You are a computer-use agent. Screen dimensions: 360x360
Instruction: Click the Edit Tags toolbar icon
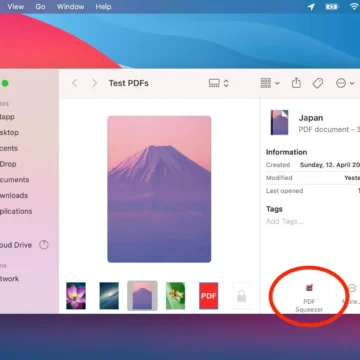pos(318,83)
